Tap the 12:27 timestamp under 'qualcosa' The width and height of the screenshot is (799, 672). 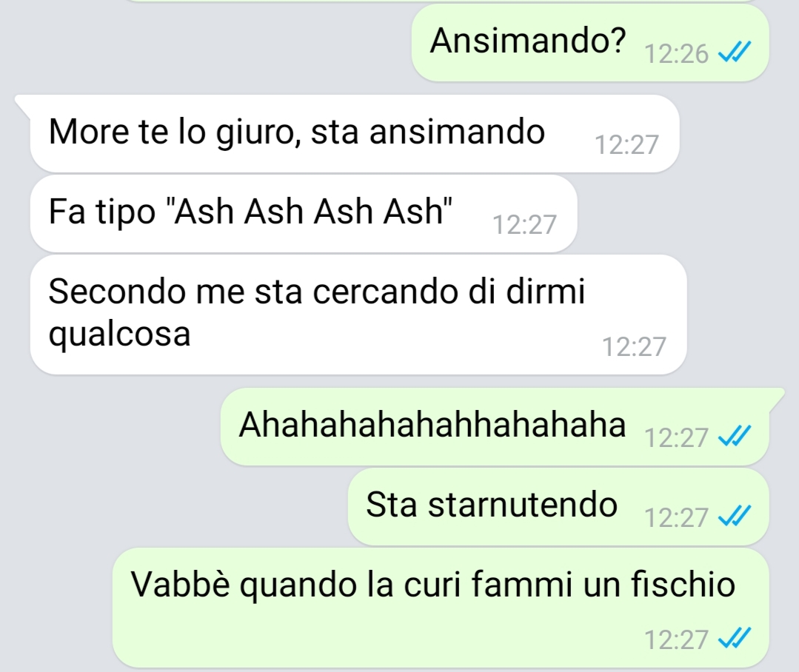pyautogui.click(x=634, y=346)
